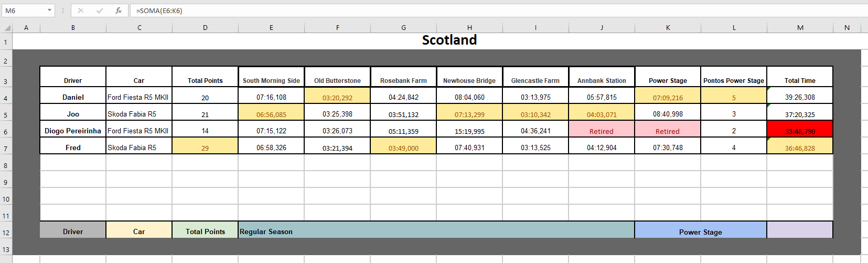Click the Select All corner triangle

tap(7, 28)
